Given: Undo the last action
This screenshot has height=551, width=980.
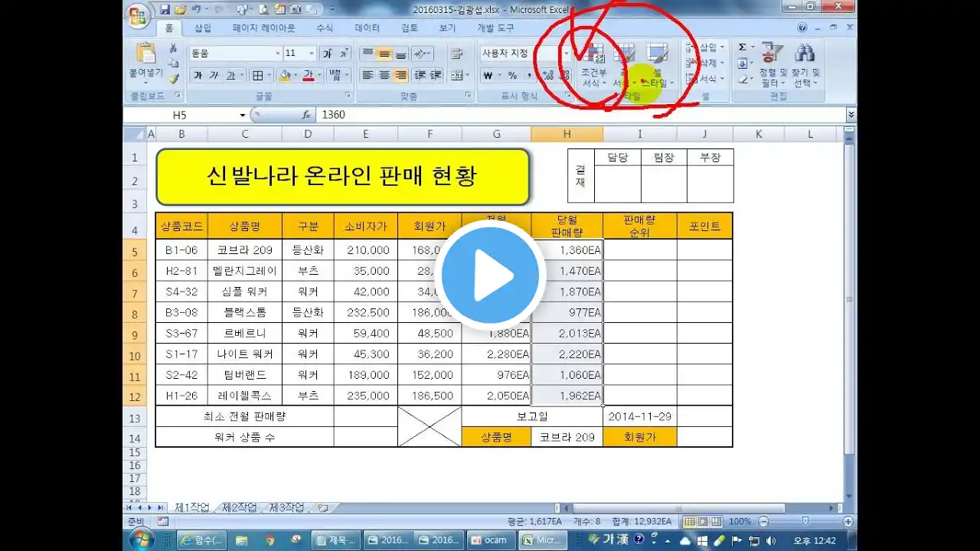Looking at the screenshot, I should pyautogui.click(x=198, y=10).
